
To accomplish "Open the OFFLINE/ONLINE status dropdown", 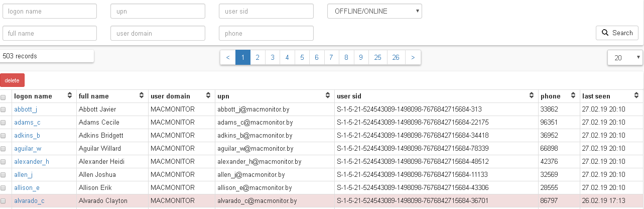I will coord(374,11).
